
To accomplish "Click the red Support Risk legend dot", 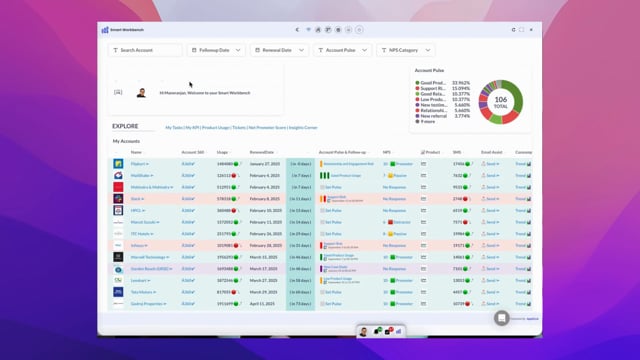I will click(417, 88).
